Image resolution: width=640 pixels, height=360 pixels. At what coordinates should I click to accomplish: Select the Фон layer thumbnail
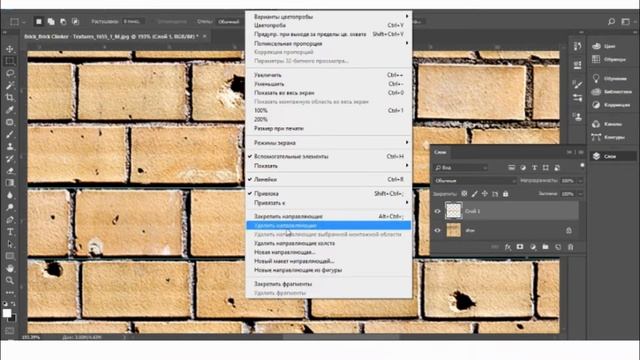point(453,230)
